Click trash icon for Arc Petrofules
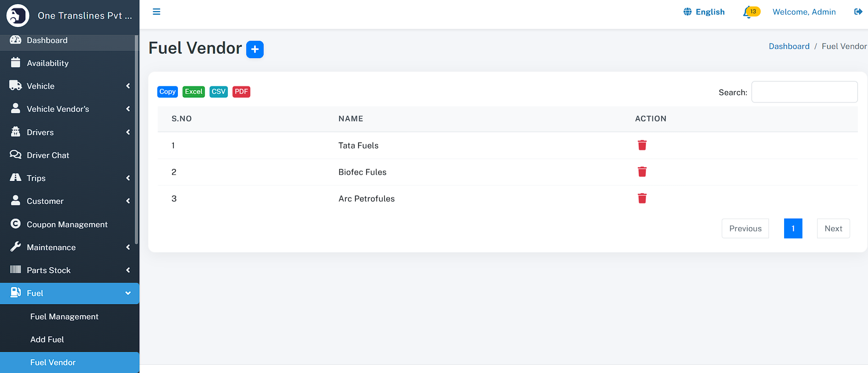This screenshot has height=373, width=868. click(642, 198)
